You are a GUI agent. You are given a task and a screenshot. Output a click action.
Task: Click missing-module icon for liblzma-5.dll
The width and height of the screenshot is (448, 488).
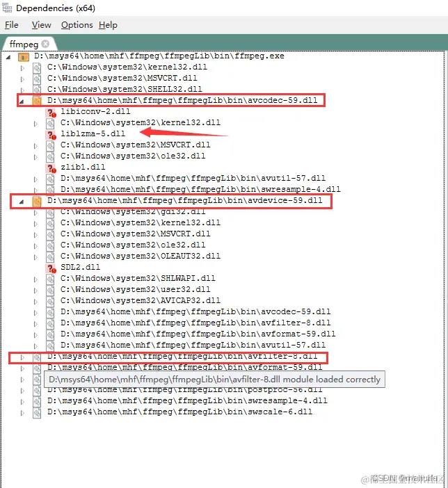(x=51, y=135)
